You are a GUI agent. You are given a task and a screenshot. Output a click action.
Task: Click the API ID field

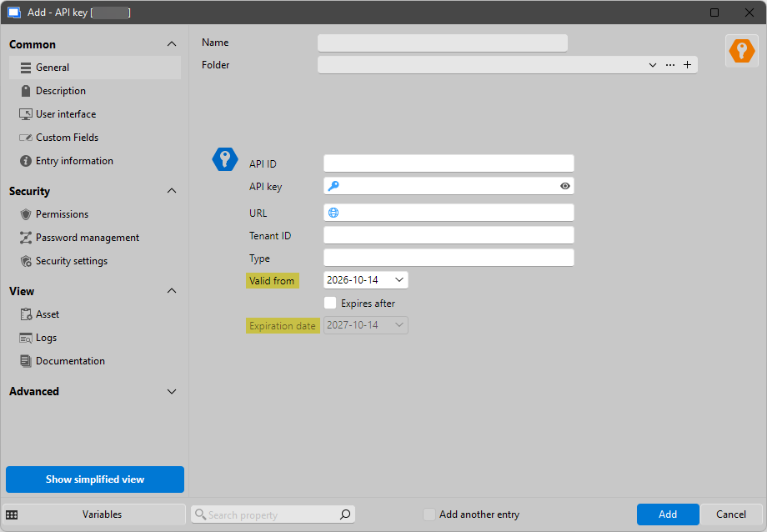point(449,163)
